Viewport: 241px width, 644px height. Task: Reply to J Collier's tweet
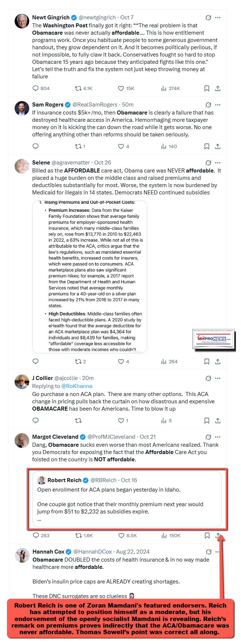(x=36, y=420)
